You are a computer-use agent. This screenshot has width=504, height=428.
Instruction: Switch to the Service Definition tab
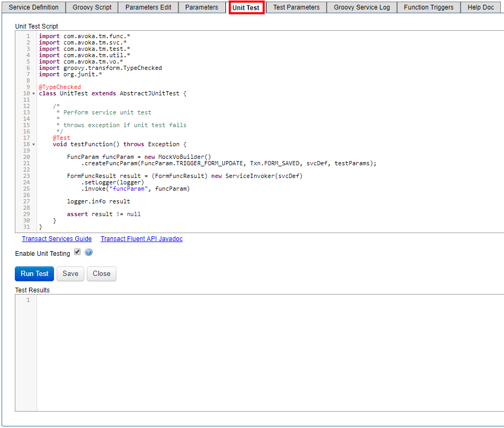coord(33,7)
